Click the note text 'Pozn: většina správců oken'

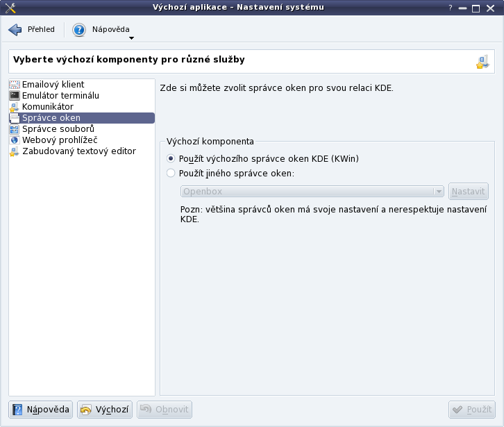point(237,210)
